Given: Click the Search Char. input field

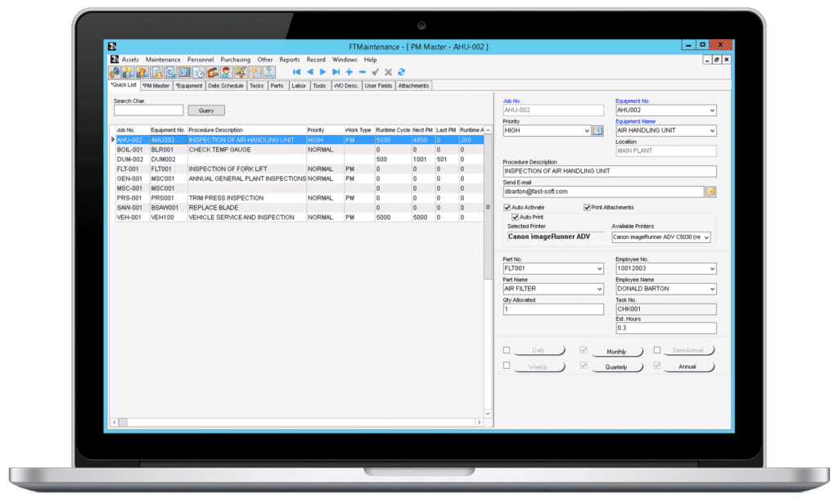Looking at the screenshot, I should [x=148, y=110].
